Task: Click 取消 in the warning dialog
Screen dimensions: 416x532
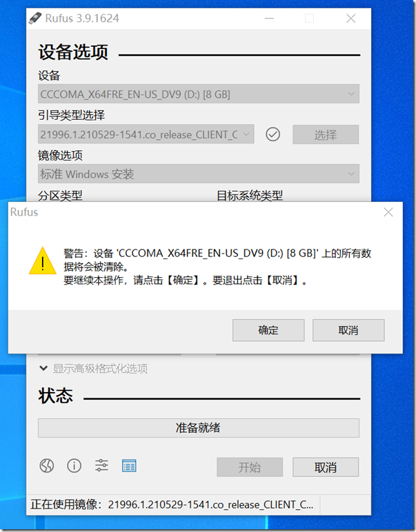Action: 348,330
